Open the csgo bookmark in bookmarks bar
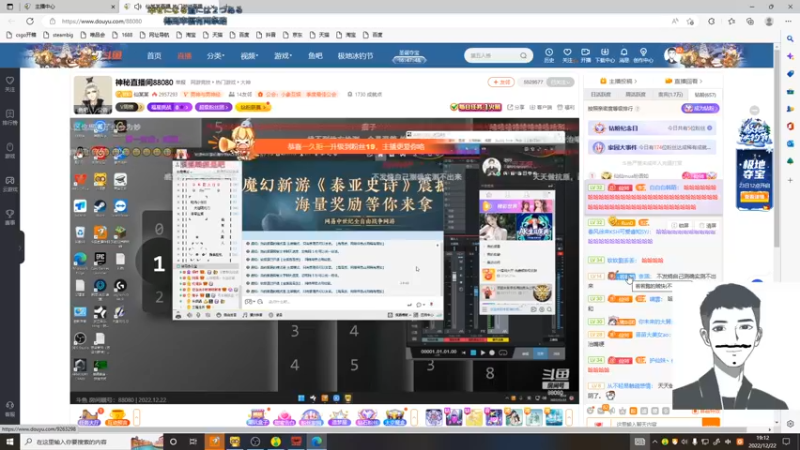 22,35
